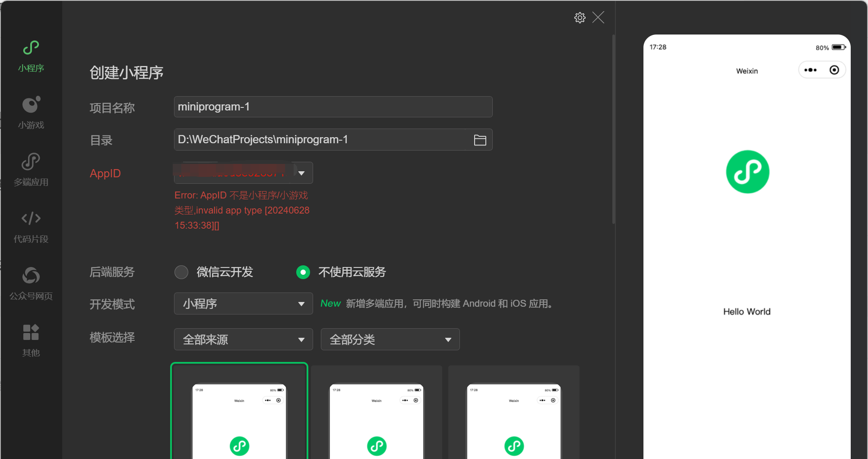
Task: Click the green mini program logo in preview
Action: coord(748,172)
